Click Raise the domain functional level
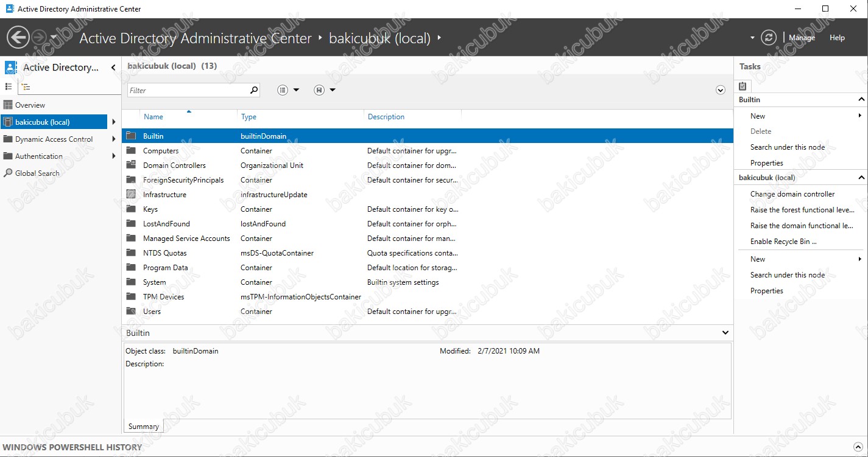The width and height of the screenshot is (868, 457). coord(802,226)
